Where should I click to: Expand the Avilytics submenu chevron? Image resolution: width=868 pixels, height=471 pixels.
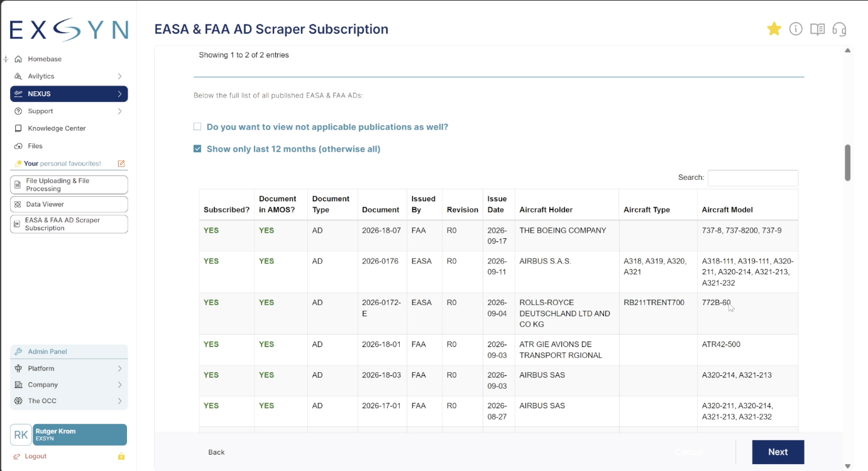click(119, 76)
